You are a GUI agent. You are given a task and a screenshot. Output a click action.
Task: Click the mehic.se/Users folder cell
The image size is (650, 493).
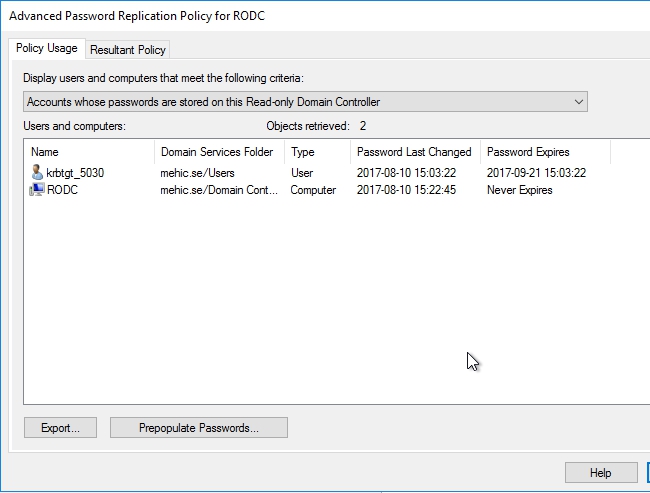point(195,172)
